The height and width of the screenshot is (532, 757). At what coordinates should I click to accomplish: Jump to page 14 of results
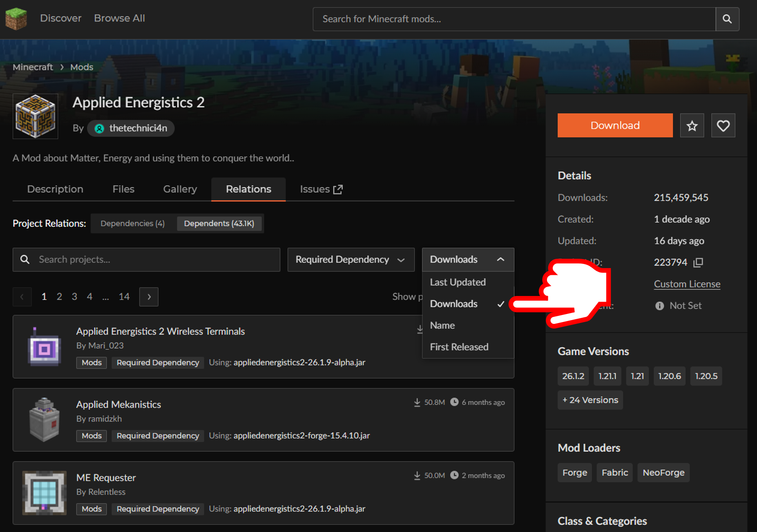click(124, 297)
